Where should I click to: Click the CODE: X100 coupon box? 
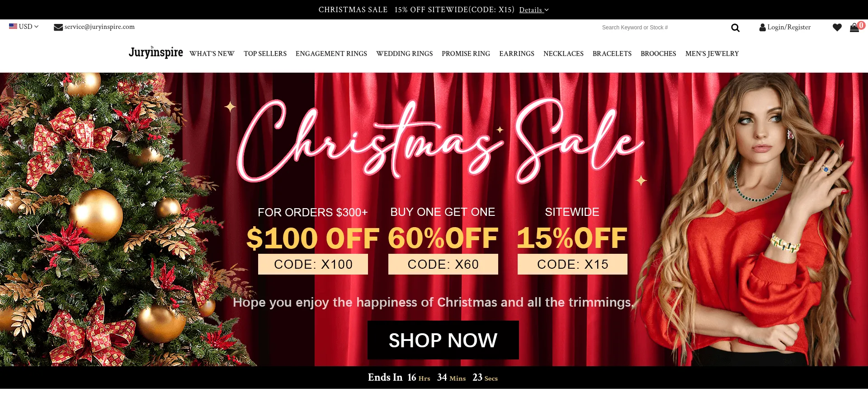click(x=313, y=264)
